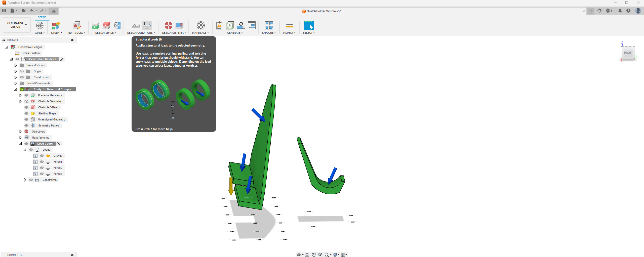Select the Preserve Geometry tool

pos(95,25)
